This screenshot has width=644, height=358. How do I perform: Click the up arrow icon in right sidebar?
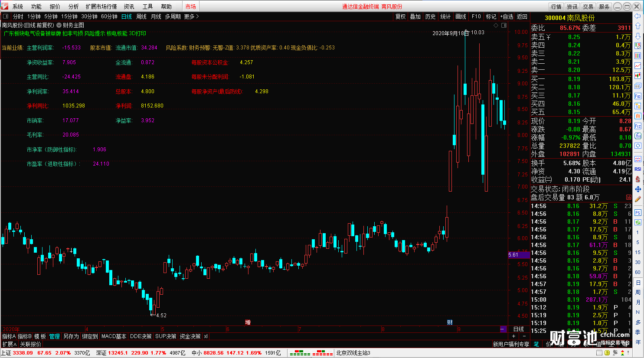pyautogui.click(x=638, y=26)
